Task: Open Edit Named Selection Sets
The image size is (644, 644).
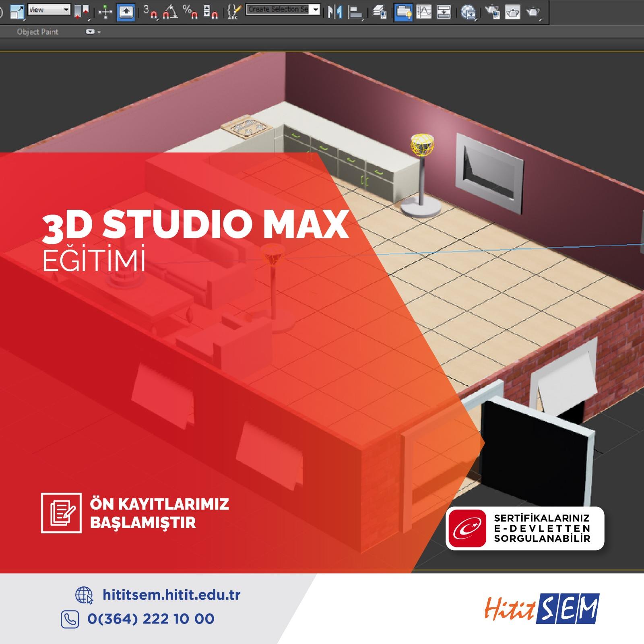Action: pos(234,12)
